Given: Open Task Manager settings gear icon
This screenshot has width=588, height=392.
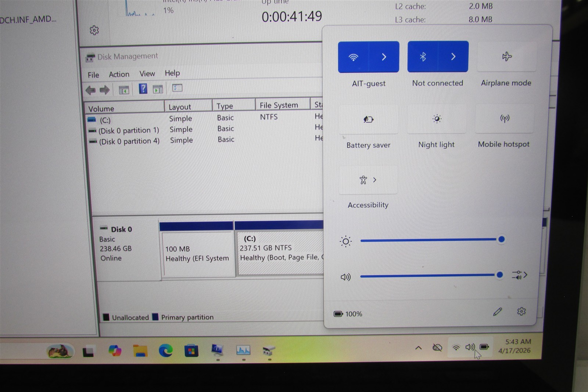Looking at the screenshot, I should [94, 30].
